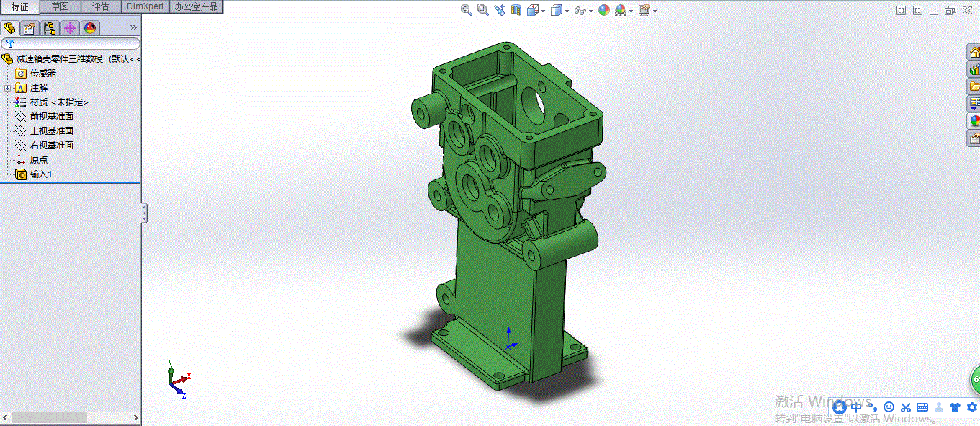Image resolution: width=980 pixels, height=426 pixels.
Task: Click the Apply Scene icon
Action: 620,10
